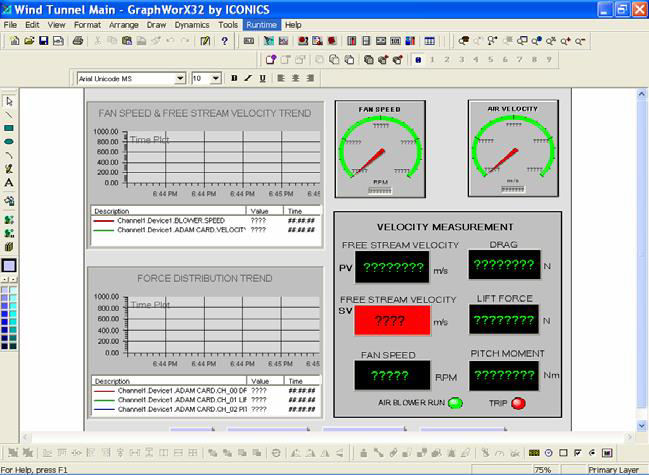Click the TRIP red indicator
The width and height of the screenshot is (649, 475).
click(519, 403)
